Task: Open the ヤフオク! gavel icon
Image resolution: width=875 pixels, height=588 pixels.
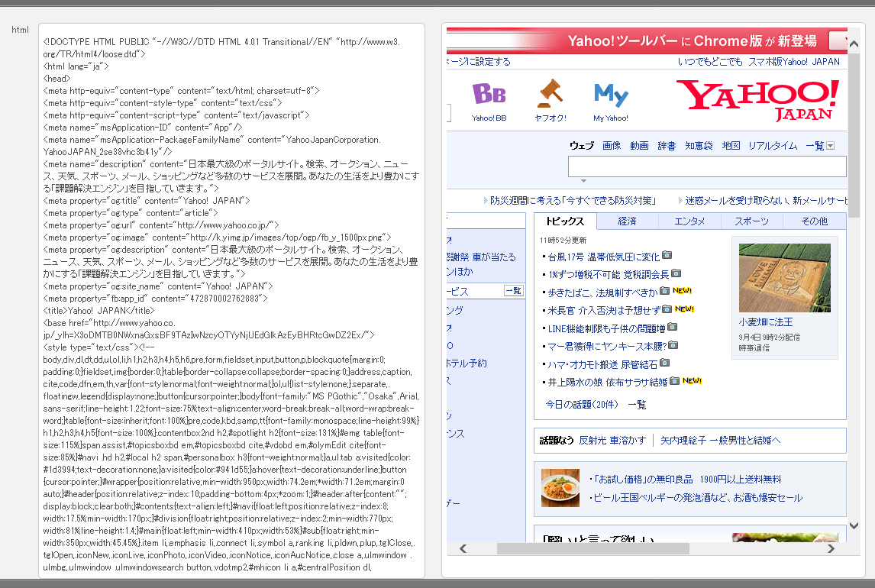Action: click(x=551, y=102)
